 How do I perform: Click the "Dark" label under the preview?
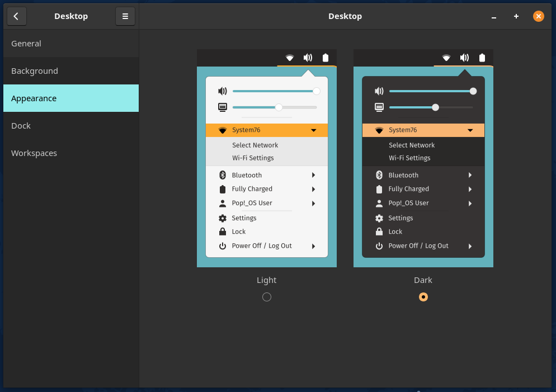tap(423, 280)
